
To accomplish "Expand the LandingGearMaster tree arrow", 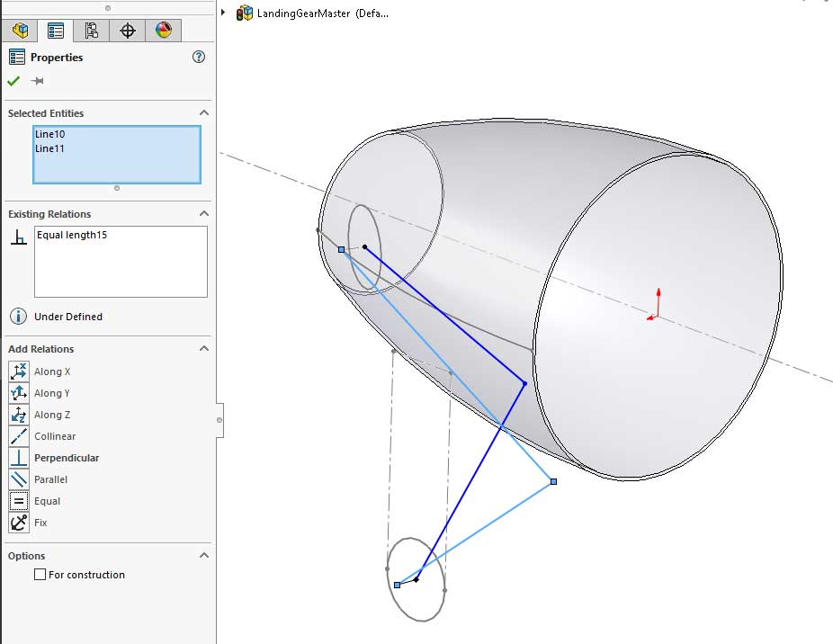I will click(224, 13).
